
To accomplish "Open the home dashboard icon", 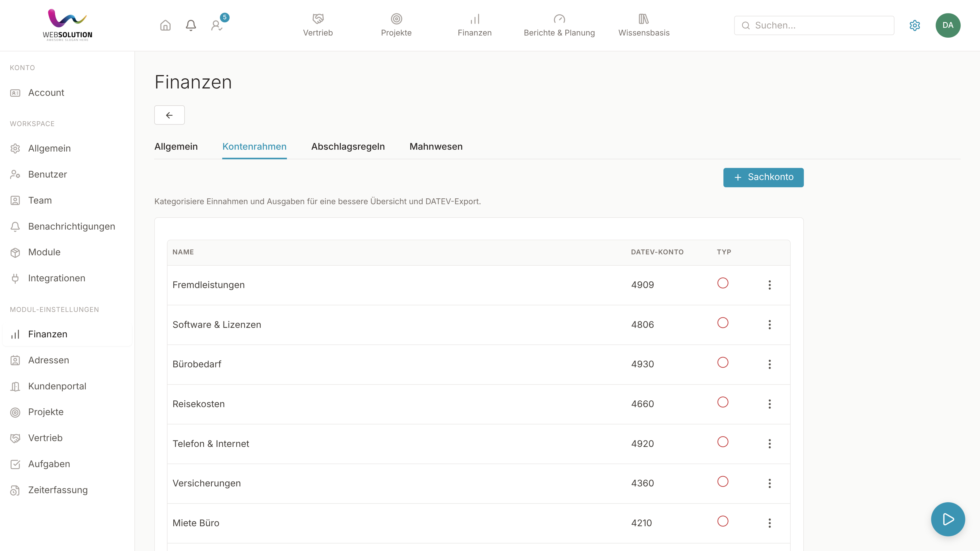I will [x=165, y=25].
